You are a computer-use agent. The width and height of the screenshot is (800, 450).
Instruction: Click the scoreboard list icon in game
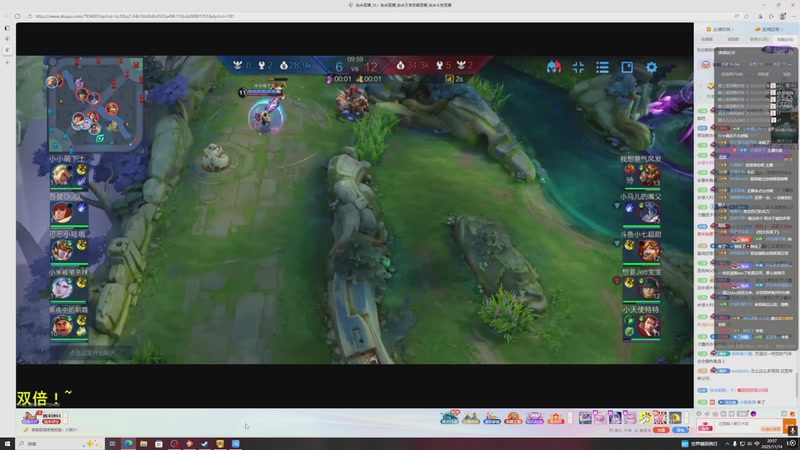coord(603,67)
